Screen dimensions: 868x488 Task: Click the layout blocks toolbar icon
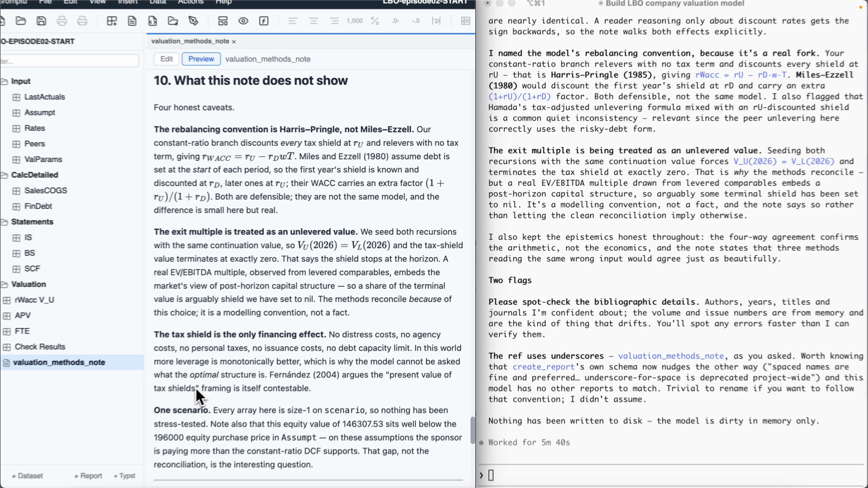pyautogui.click(x=223, y=21)
